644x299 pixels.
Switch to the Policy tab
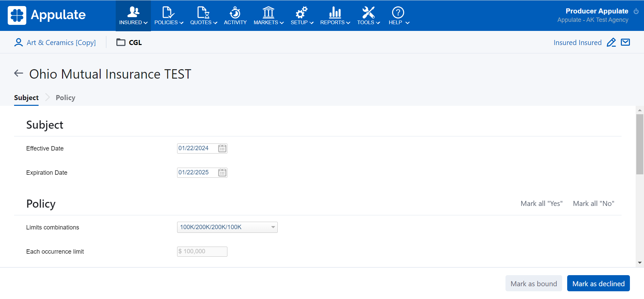[65, 98]
